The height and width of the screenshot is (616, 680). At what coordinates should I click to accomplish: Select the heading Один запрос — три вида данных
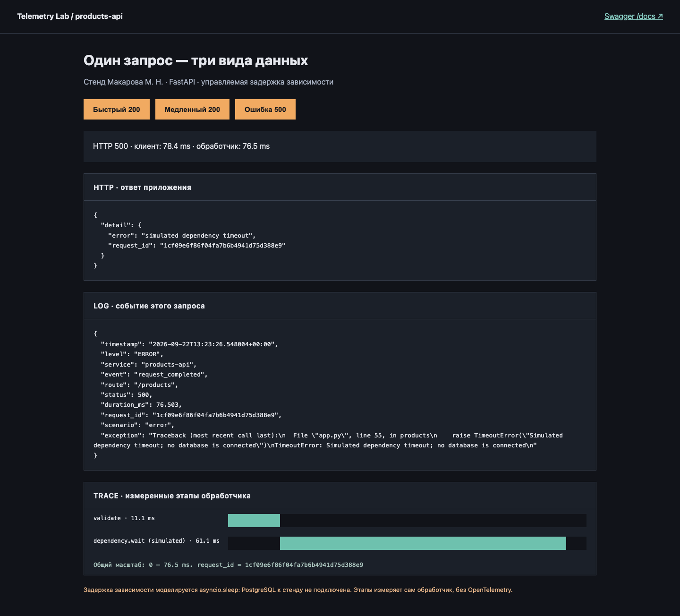click(195, 60)
